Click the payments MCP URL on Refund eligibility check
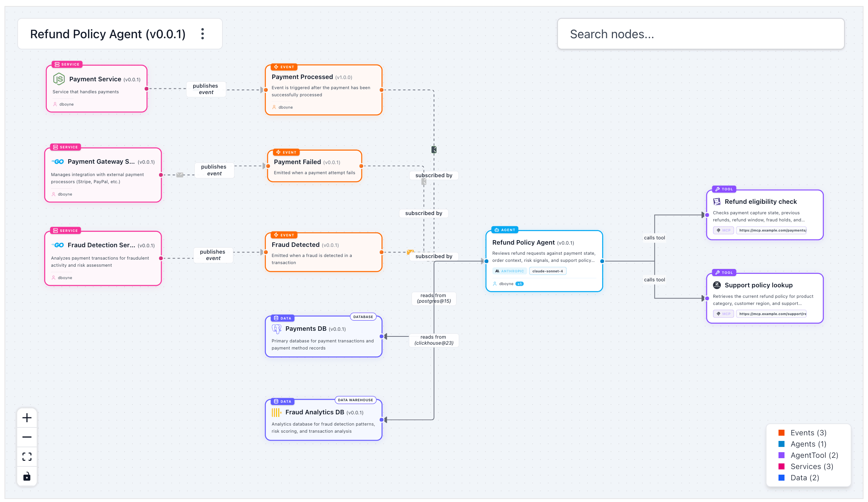 pos(771,230)
